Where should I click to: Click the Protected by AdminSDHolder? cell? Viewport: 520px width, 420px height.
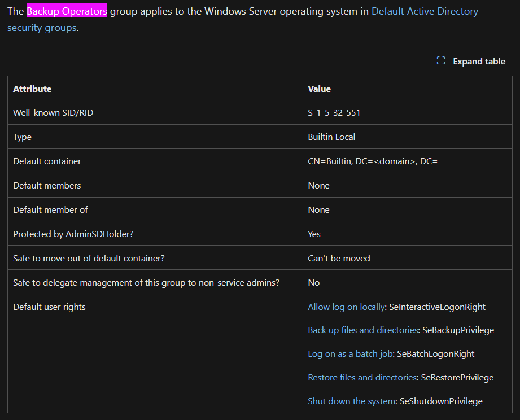pyautogui.click(x=73, y=234)
